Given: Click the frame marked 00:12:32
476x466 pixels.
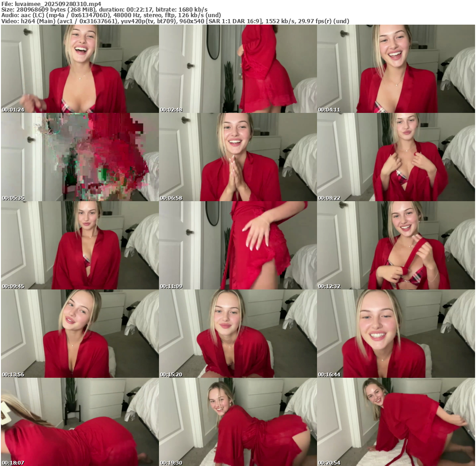Looking at the screenshot, I should 396,245.
